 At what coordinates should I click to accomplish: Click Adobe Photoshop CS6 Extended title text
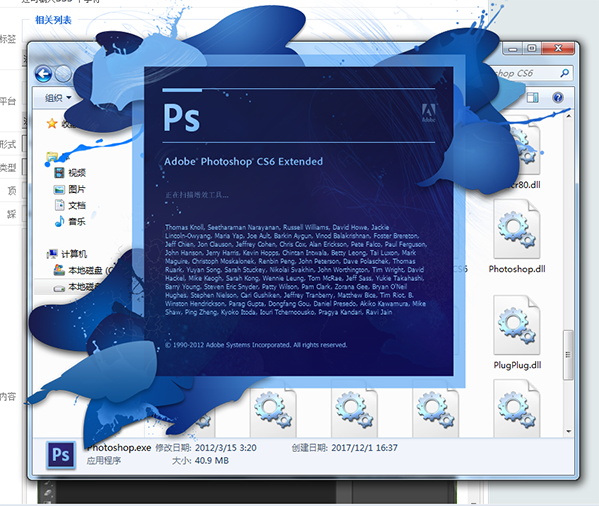[x=243, y=162]
